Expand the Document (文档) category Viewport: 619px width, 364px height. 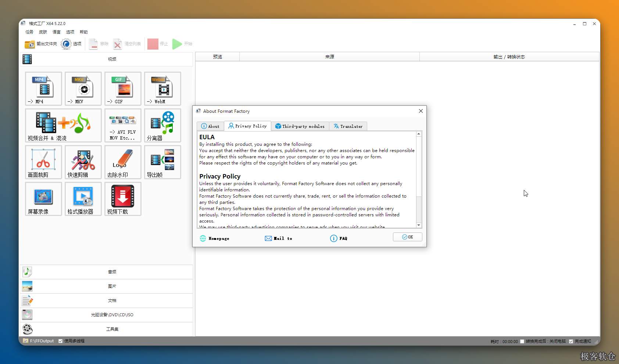[x=106, y=300]
